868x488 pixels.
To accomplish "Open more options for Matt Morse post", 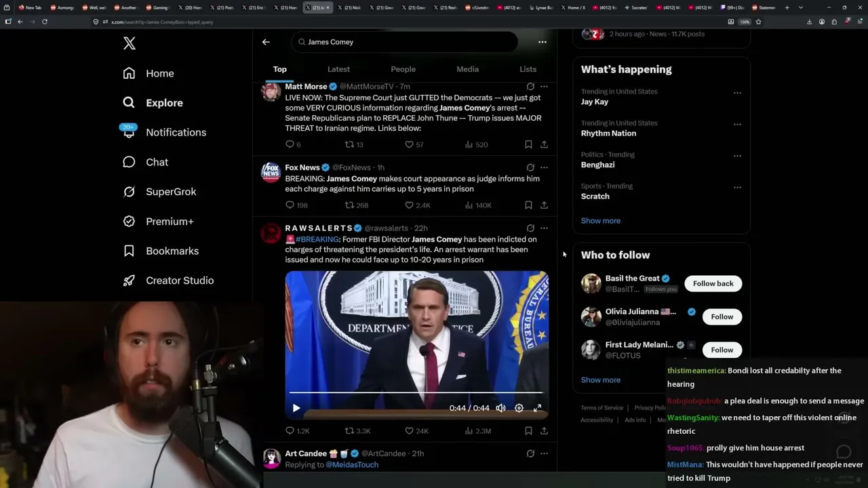I will 544,87.
